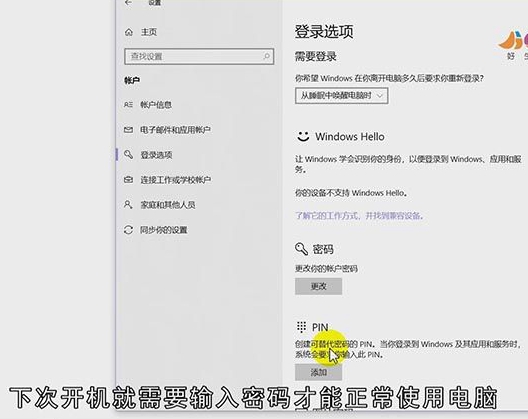Screen dimensions: 528x419
Task: Go back using the arrow in title bar
Action: tap(128, 3)
